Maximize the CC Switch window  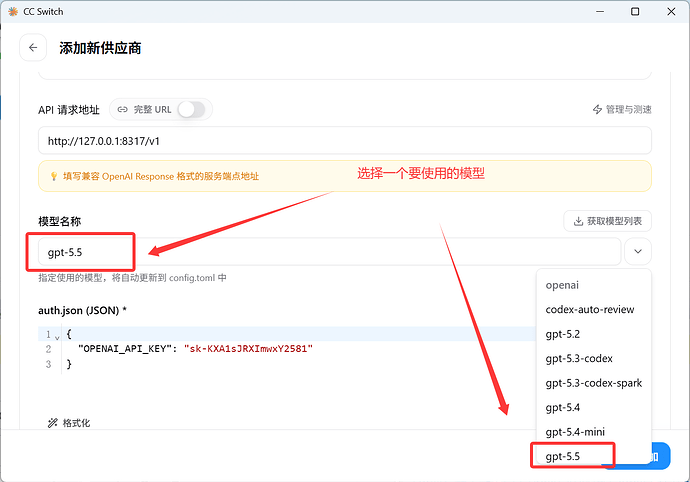(x=635, y=11)
